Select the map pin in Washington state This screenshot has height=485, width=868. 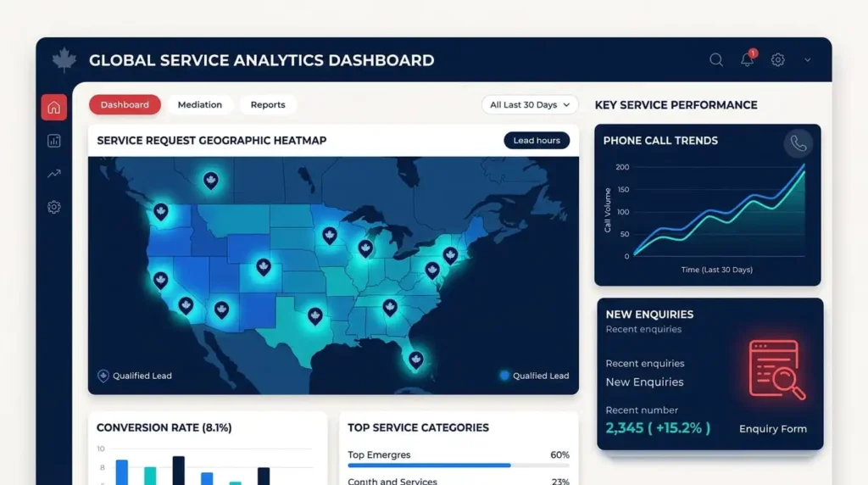click(161, 211)
